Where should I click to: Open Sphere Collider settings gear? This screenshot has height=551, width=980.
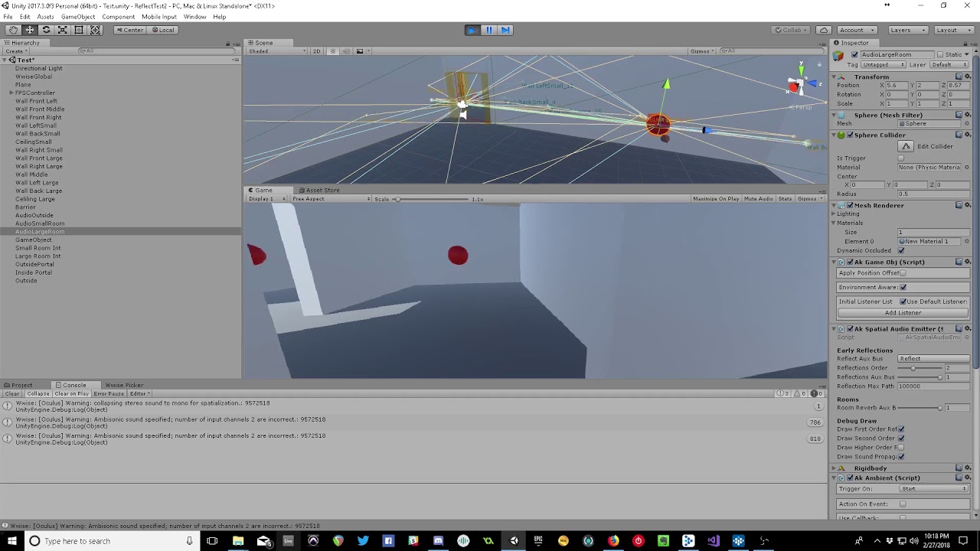(x=968, y=135)
